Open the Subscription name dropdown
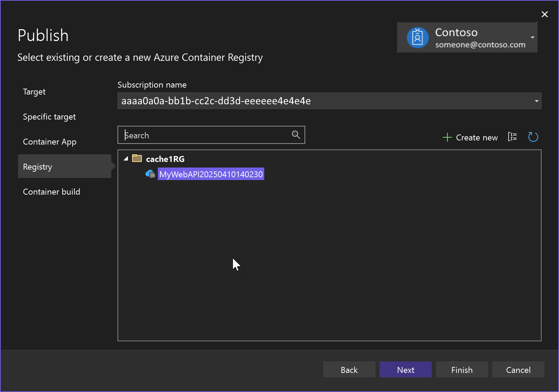 click(536, 101)
